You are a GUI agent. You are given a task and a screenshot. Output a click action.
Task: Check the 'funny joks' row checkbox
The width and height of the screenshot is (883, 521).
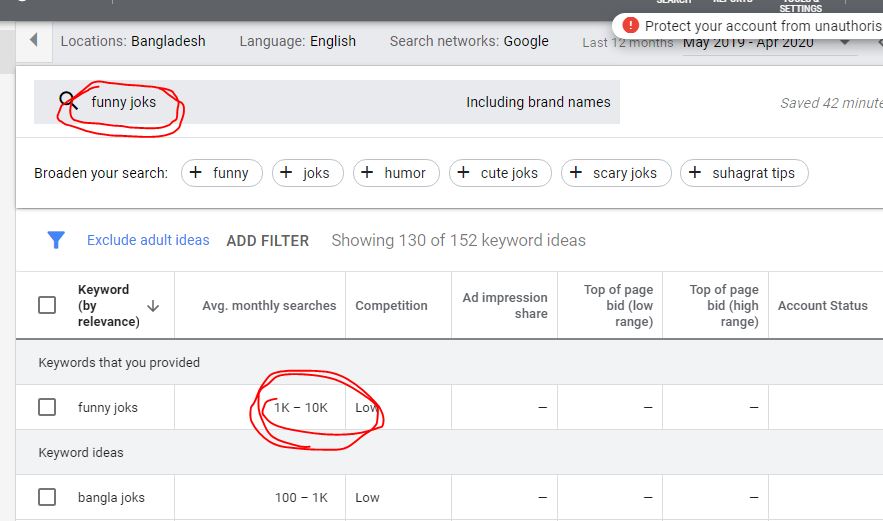point(47,407)
